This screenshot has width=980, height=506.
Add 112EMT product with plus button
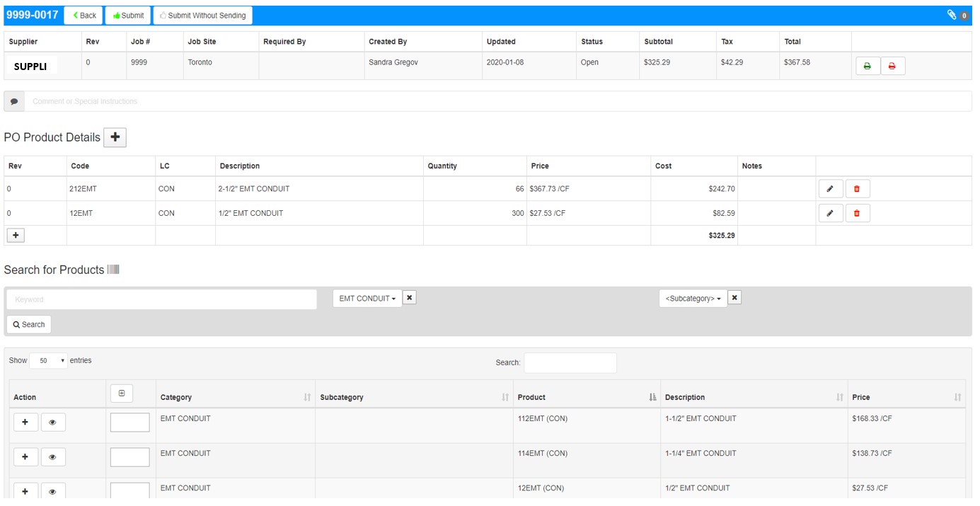coord(25,422)
